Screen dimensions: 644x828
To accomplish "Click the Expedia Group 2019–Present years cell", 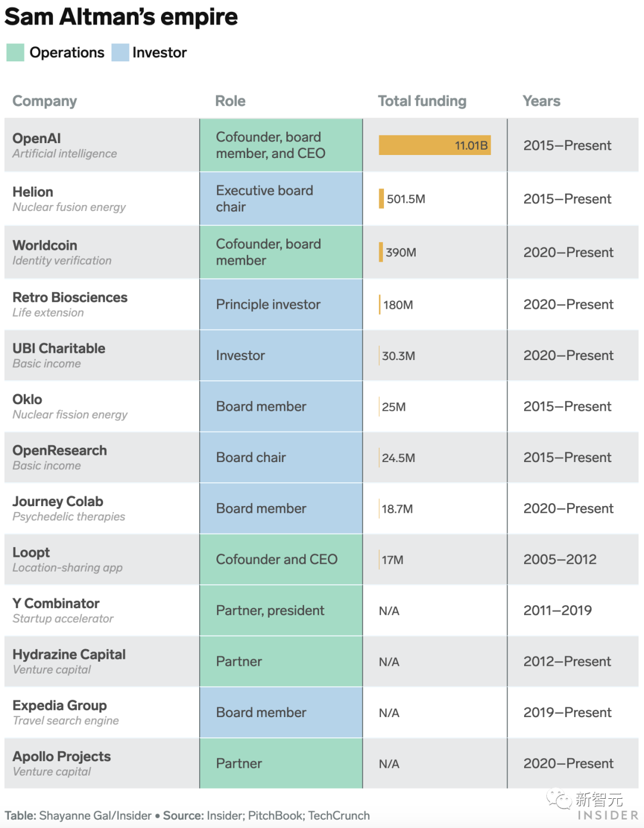I will point(573,713).
